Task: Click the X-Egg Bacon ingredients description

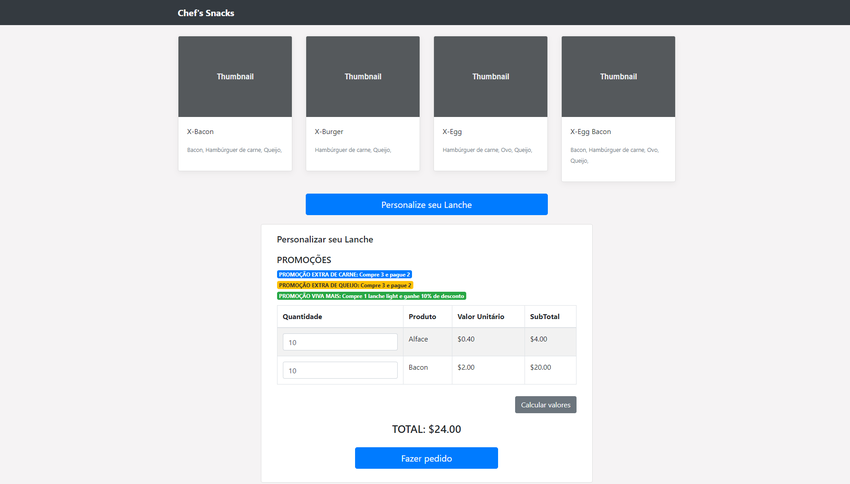Action: (615, 155)
